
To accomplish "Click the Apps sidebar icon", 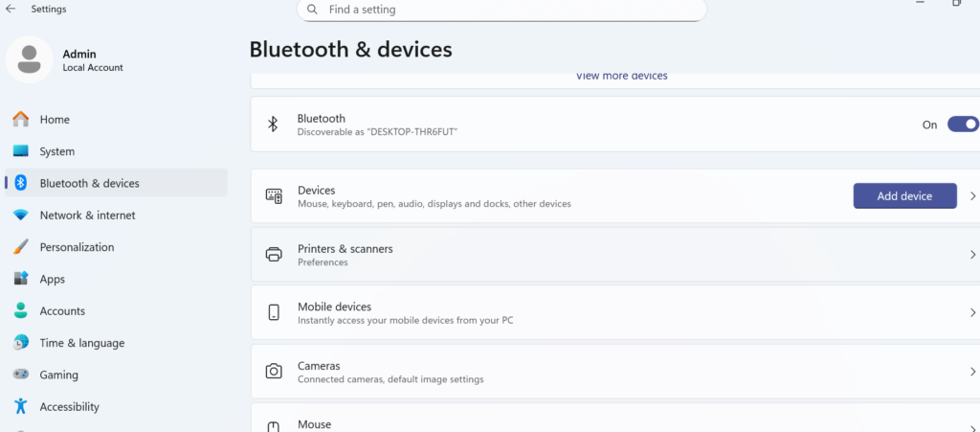I will 21,278.
